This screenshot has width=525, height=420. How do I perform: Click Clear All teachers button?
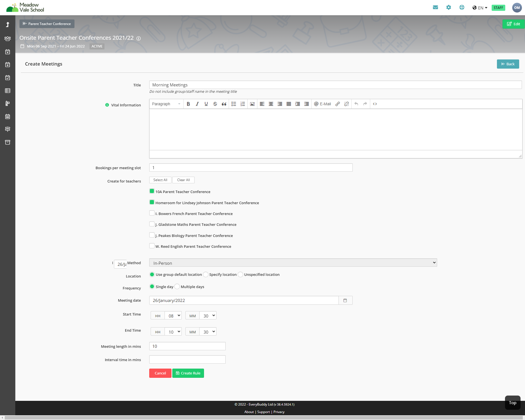pyautogui.click(x=183, y=180)
